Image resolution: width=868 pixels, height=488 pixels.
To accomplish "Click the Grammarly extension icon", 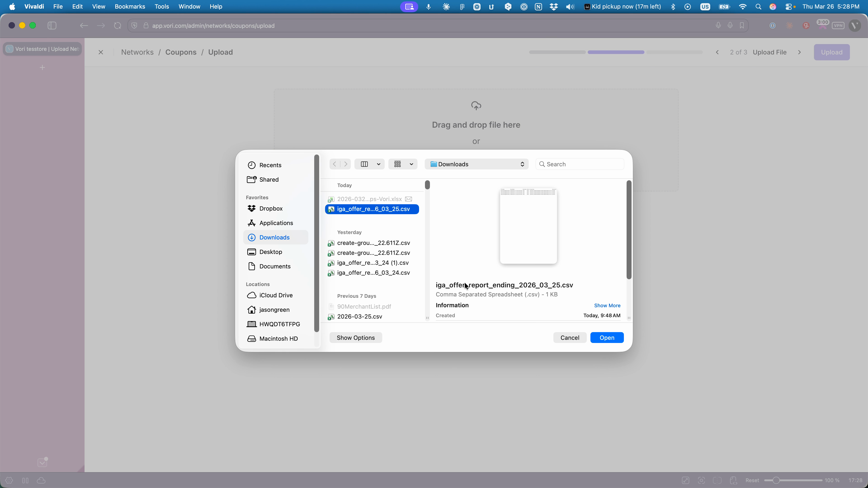I will [x=806, y=26].
